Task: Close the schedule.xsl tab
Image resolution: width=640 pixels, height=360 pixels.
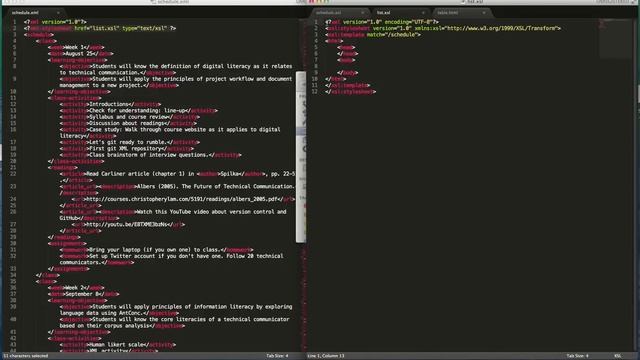Action: pos(362,13)
